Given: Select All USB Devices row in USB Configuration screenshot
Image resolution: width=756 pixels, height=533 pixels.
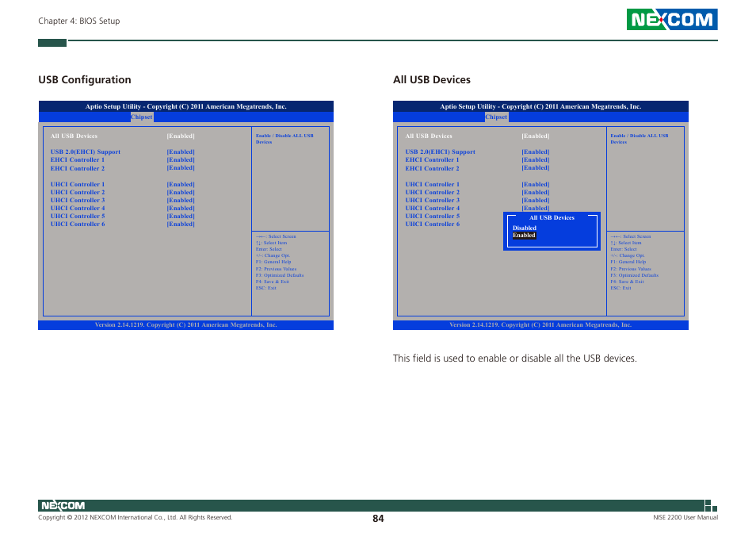Looking at the screenshot, I should 74,136.
